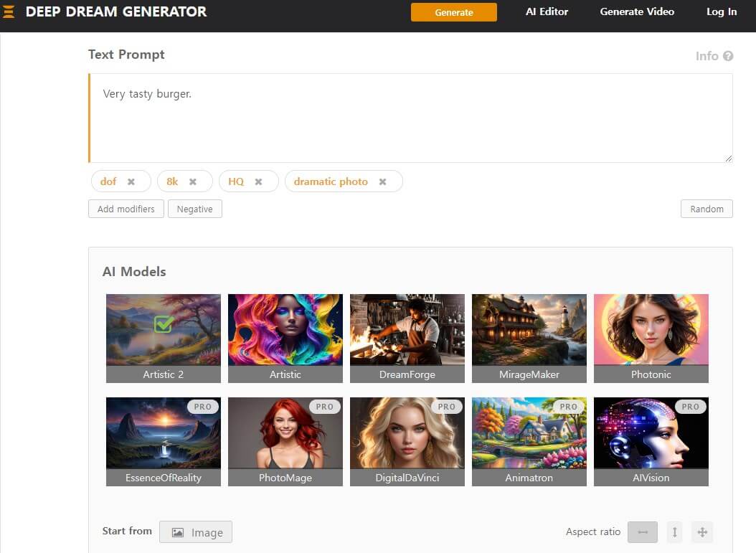Screen dimensions: 756x553
Task: Focus the text prompt input field
Action: [x=411, y=118]
